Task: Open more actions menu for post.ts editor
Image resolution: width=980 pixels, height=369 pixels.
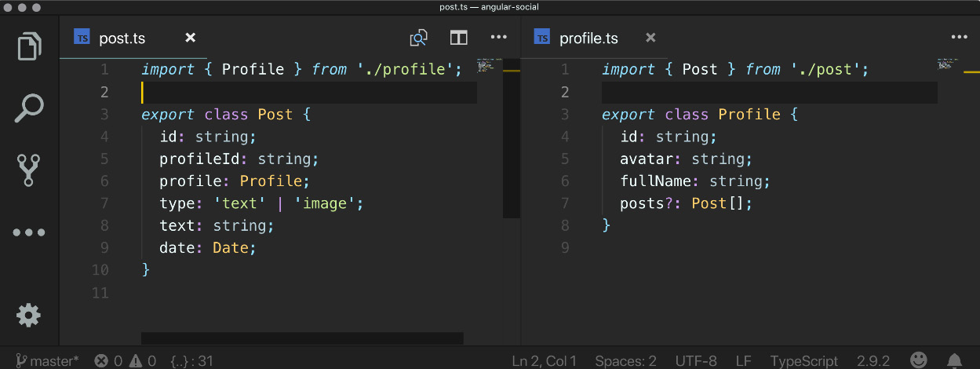Action: click(499, 37)
